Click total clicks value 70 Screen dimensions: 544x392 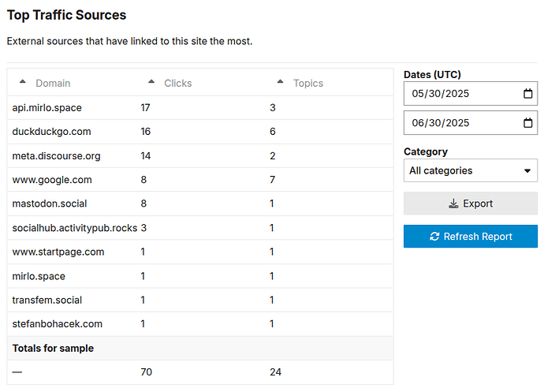click(x=147, y=372)
